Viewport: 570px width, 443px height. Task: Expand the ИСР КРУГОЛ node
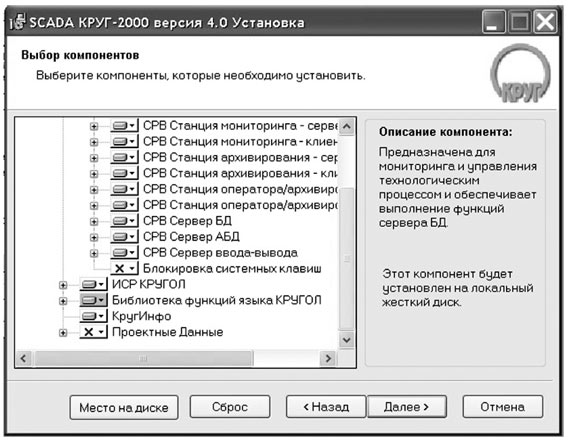click(x=63, y=285)
